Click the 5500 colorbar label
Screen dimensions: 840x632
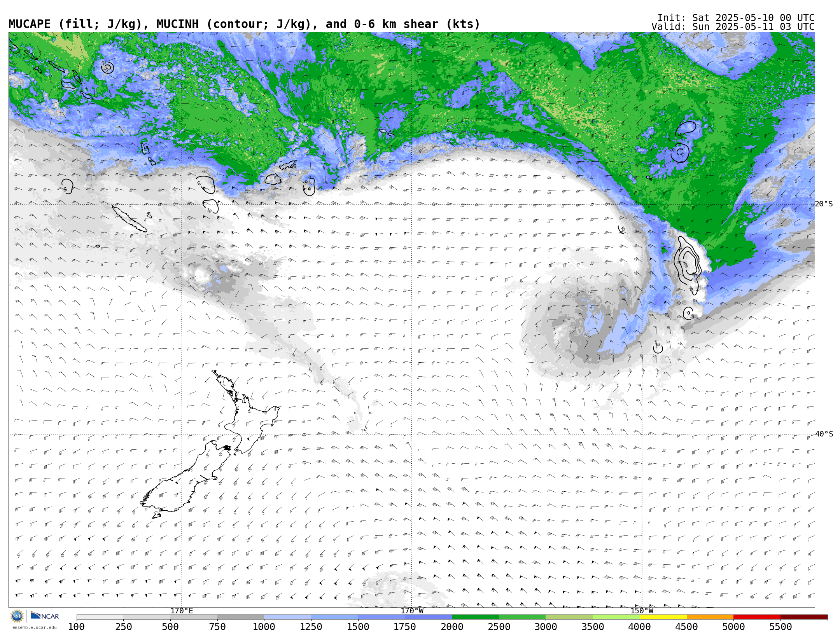tap(780, 627)
